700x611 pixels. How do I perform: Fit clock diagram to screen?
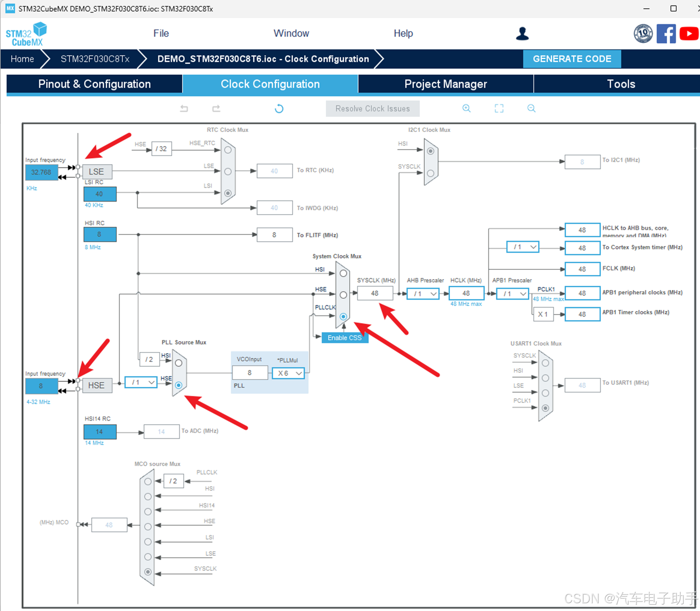499,108
